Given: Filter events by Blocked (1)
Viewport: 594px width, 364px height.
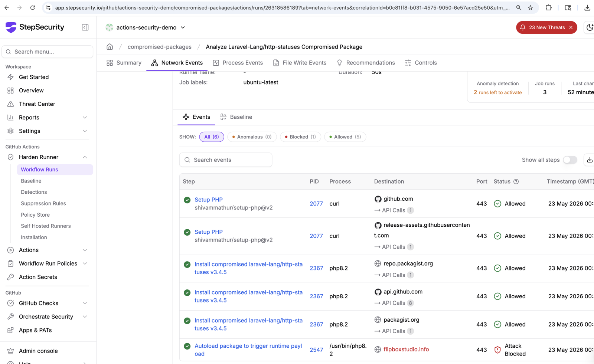Looking at the screenshot, I should [x=300, y=137].
